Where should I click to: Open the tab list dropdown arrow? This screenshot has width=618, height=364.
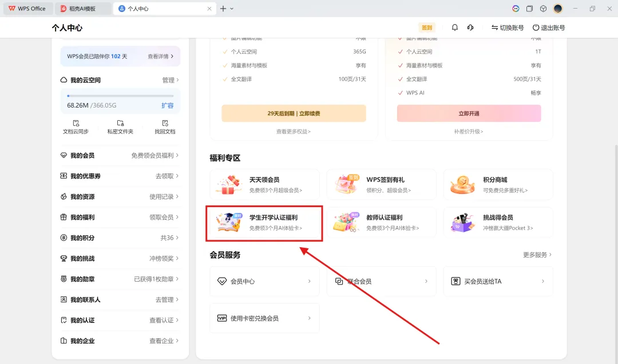(232, 8)
